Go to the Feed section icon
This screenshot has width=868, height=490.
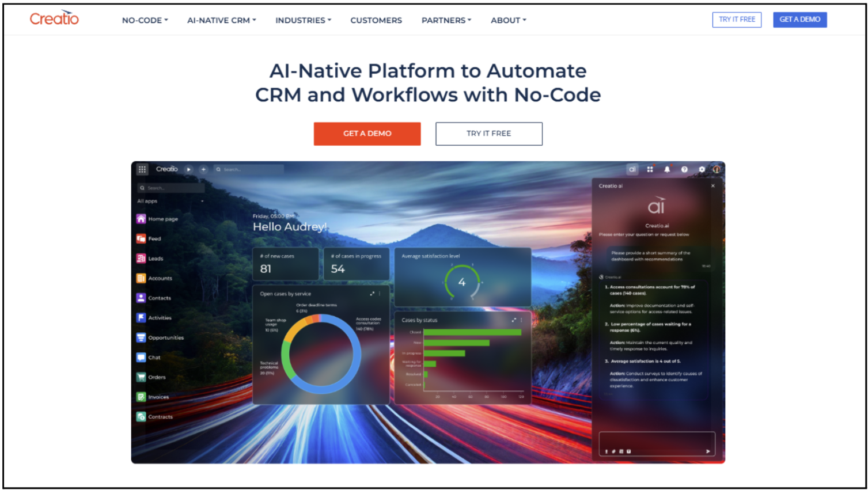[x=141, y=238]
